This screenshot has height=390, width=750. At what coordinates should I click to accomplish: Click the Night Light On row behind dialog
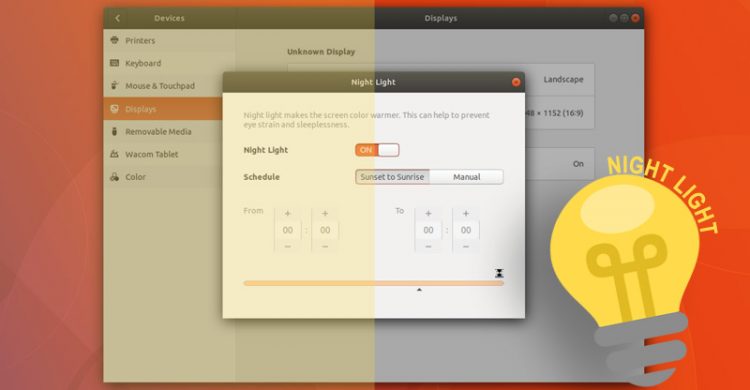coord(560,164)
